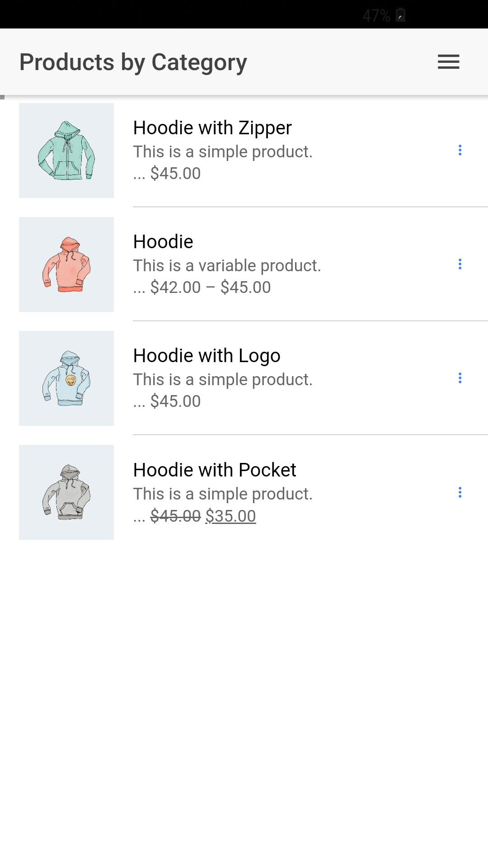Tap the crossed-out $45.00 original price

175,516
